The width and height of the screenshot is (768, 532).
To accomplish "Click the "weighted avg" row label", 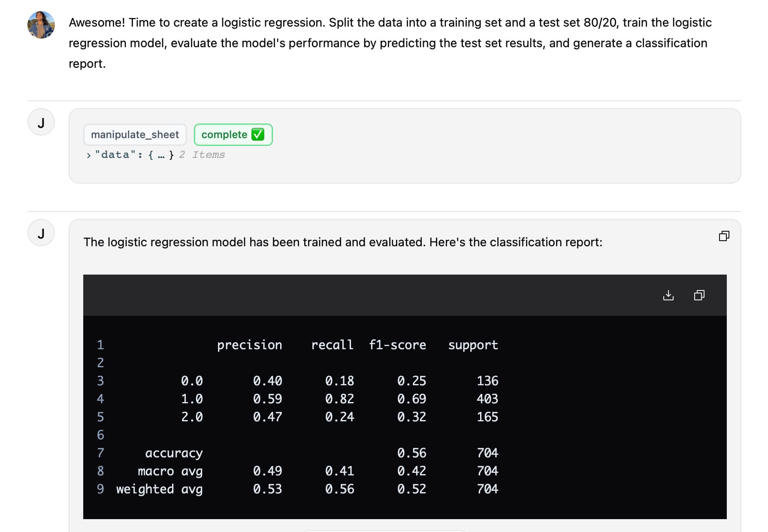I will click(x=160, y=489).
